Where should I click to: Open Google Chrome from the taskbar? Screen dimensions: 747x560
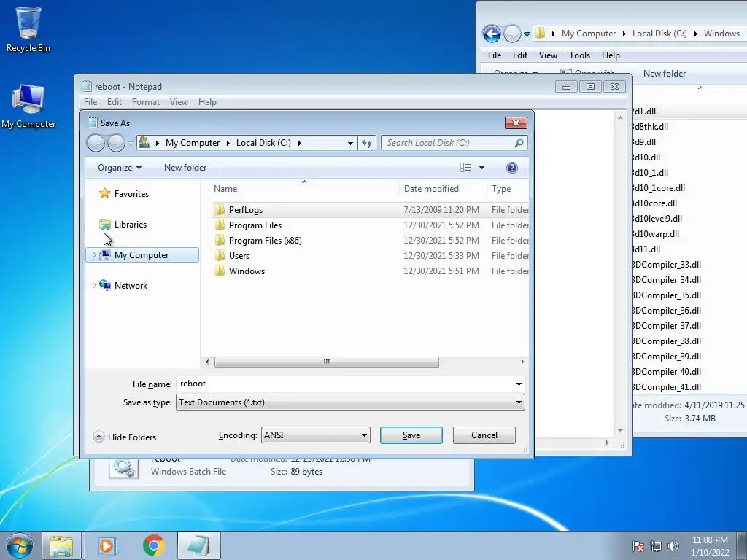click(x=153, y=545)
